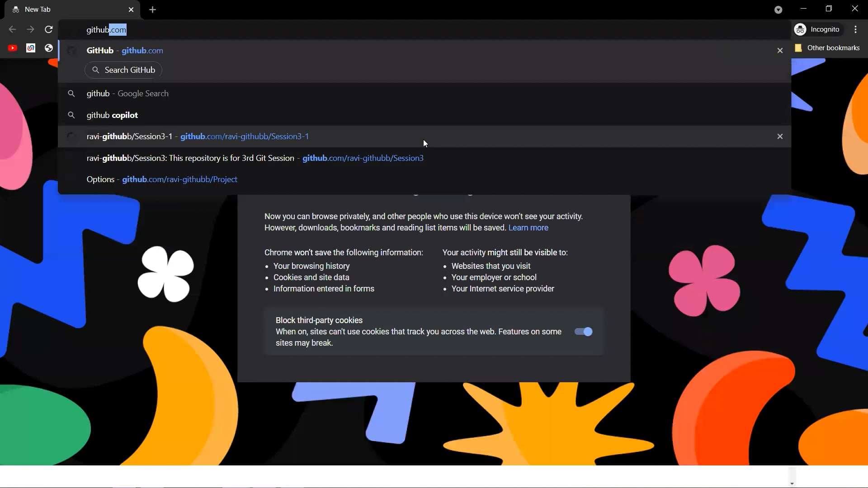Click the browser back arrow
This screenshot has height=488, width=868.
(12, 29)
